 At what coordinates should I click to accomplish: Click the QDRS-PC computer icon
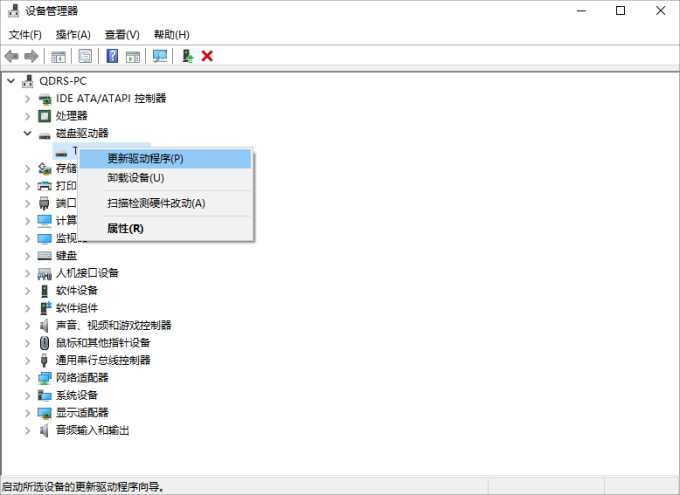point(28,81)
